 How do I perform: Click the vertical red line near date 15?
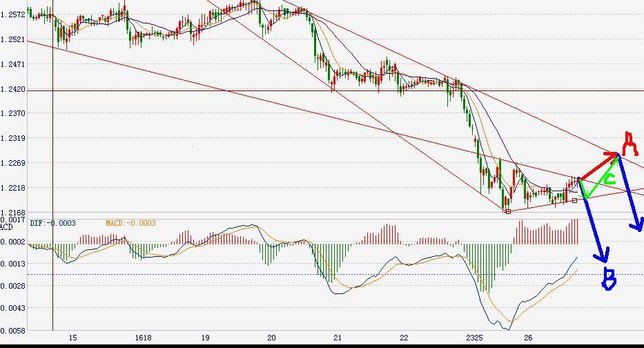[x=52, y=173]
